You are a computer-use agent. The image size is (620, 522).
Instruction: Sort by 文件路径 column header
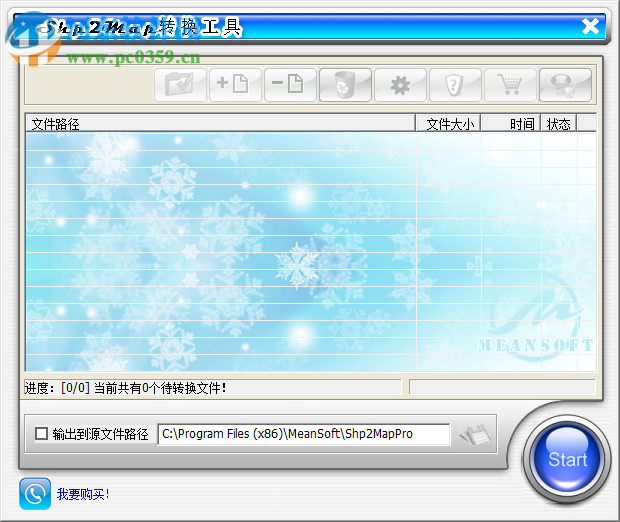click(x=221, y=124)
